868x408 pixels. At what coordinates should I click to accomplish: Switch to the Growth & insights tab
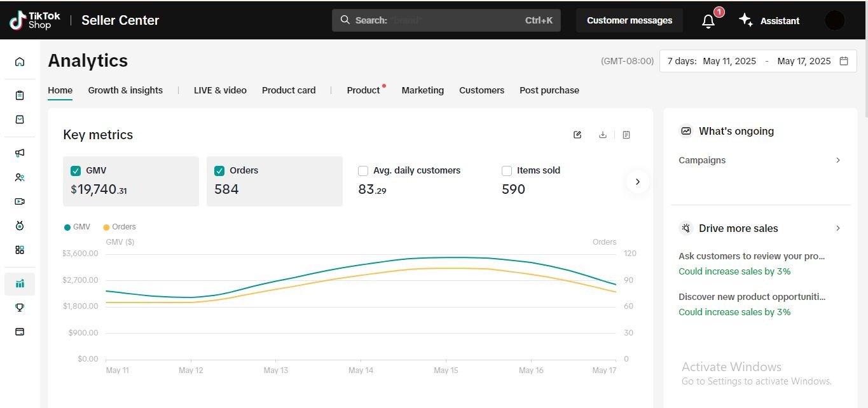125,90
